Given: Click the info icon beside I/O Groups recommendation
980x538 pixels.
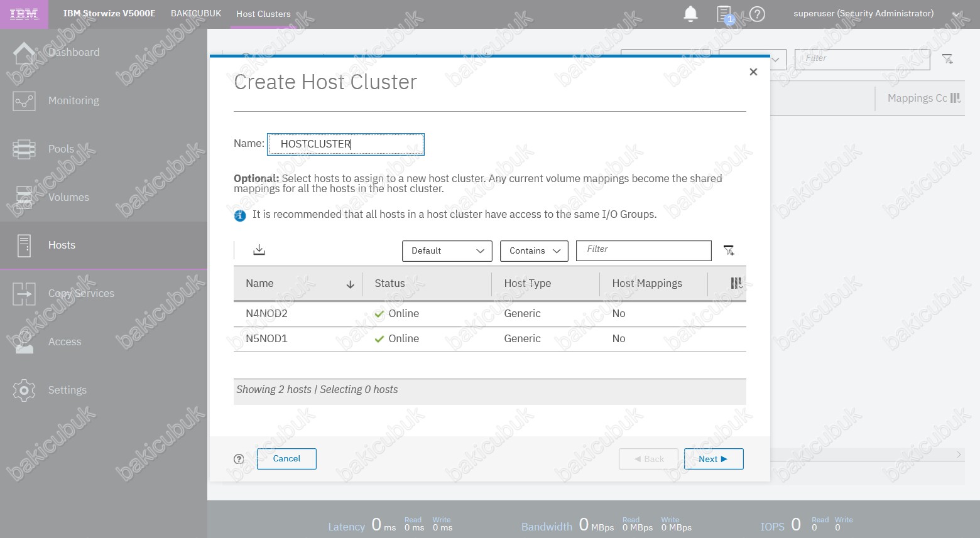Looking at the screenshot, I should tap(240, 215).
